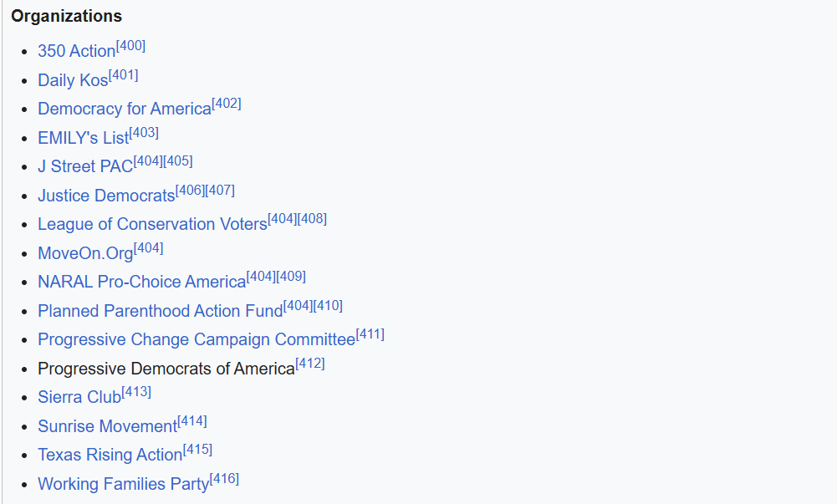
Task: Open the 350 Action link
Action: click(77, 51)
